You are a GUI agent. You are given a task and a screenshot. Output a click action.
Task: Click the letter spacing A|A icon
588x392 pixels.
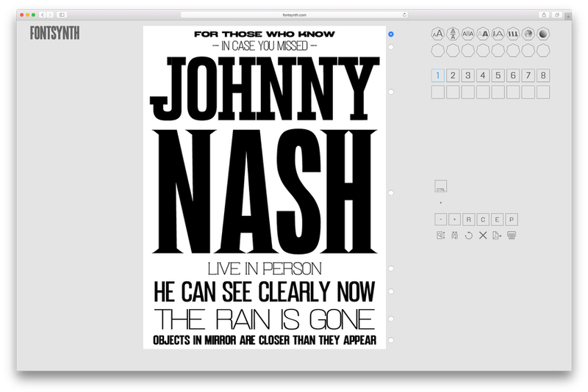click(x=467, y=34)
